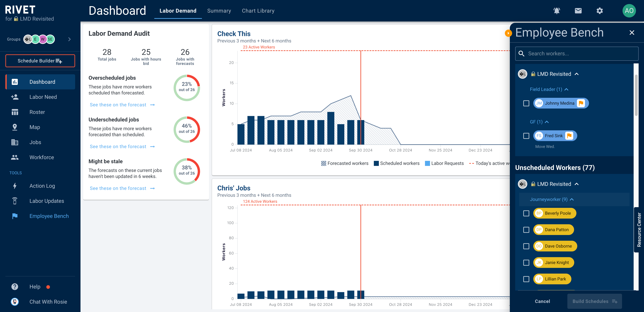Open settings gear icon
The image size is (644, 312).
pyautogui.click(x=600, y=11)
